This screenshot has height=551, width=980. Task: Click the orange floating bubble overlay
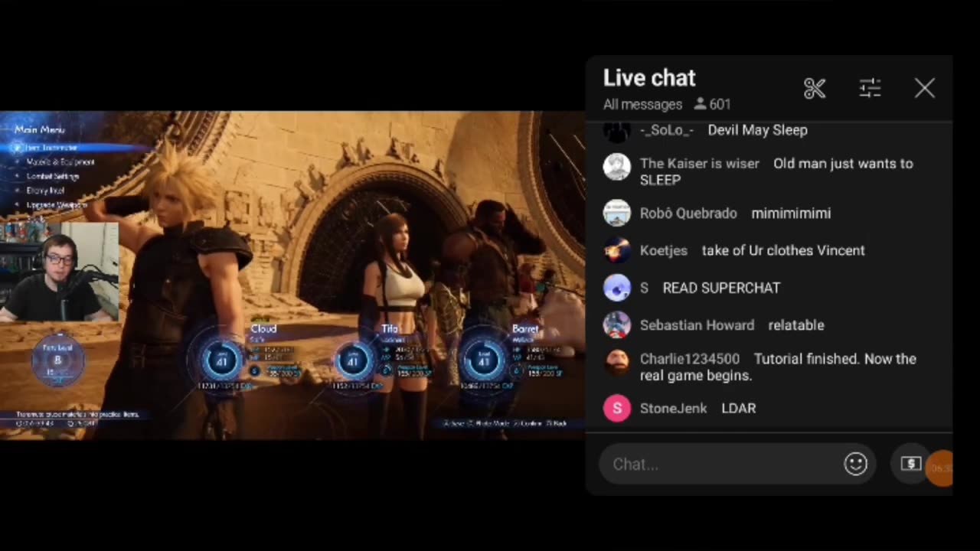tap(939, 468)
